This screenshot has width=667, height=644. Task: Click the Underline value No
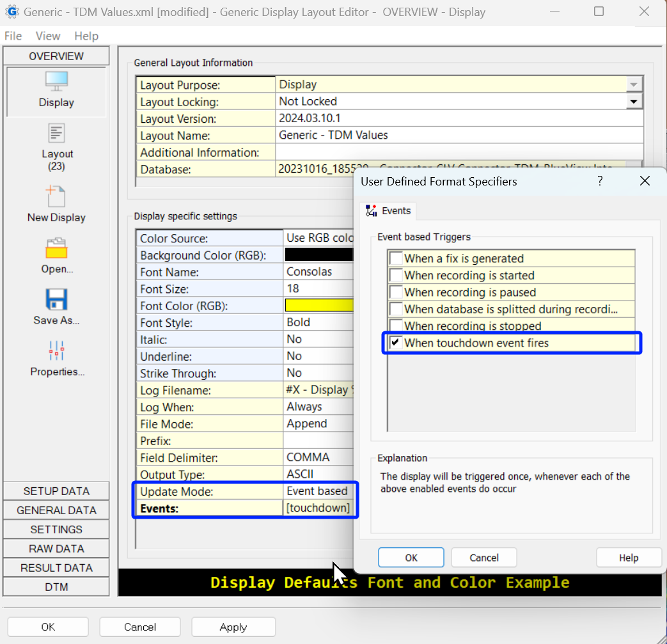tap(318, 356)
